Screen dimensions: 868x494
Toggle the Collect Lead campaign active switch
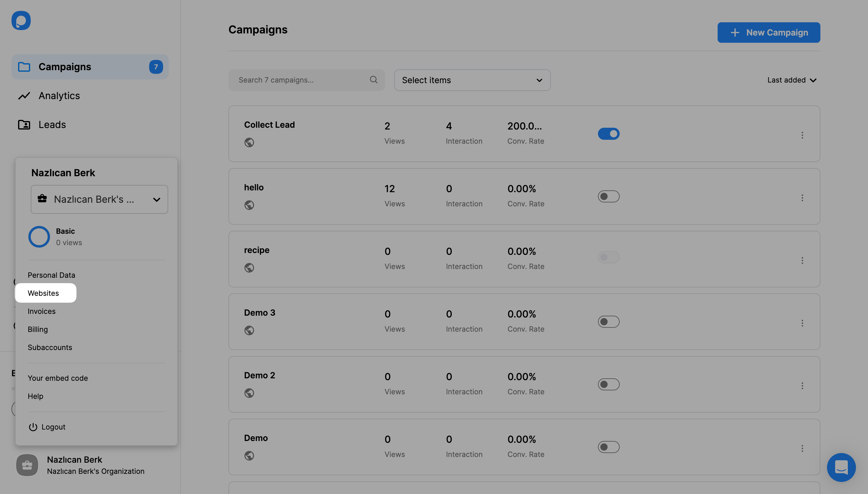609,133
